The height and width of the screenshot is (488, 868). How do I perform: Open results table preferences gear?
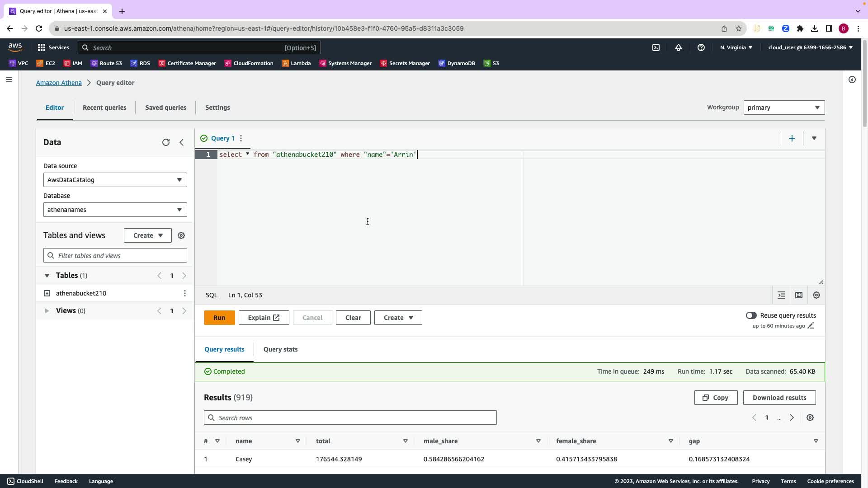[810, 418]
